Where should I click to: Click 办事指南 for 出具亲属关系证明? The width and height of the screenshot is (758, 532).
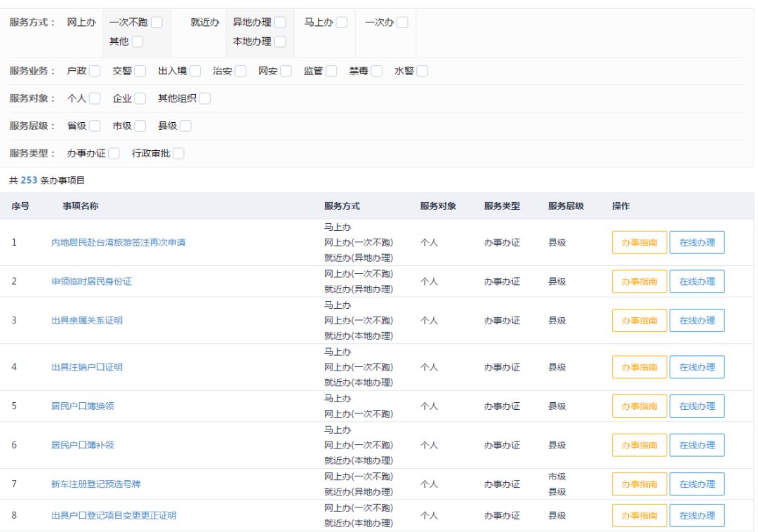tap(639, 321)
